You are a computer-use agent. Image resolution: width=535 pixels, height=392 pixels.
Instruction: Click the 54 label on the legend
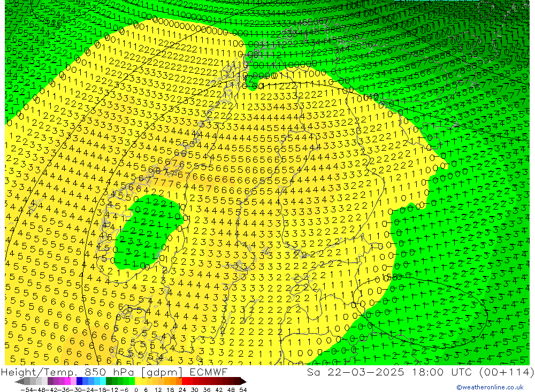click(x=243, y=389)
